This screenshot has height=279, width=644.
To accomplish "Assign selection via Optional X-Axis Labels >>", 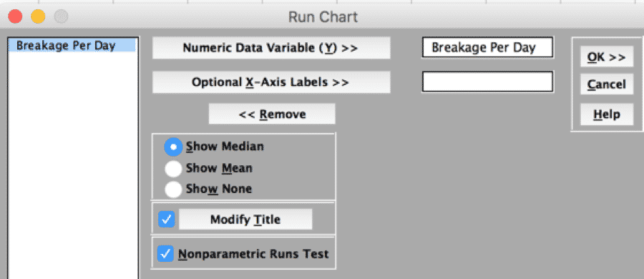I will pos(271,82).
